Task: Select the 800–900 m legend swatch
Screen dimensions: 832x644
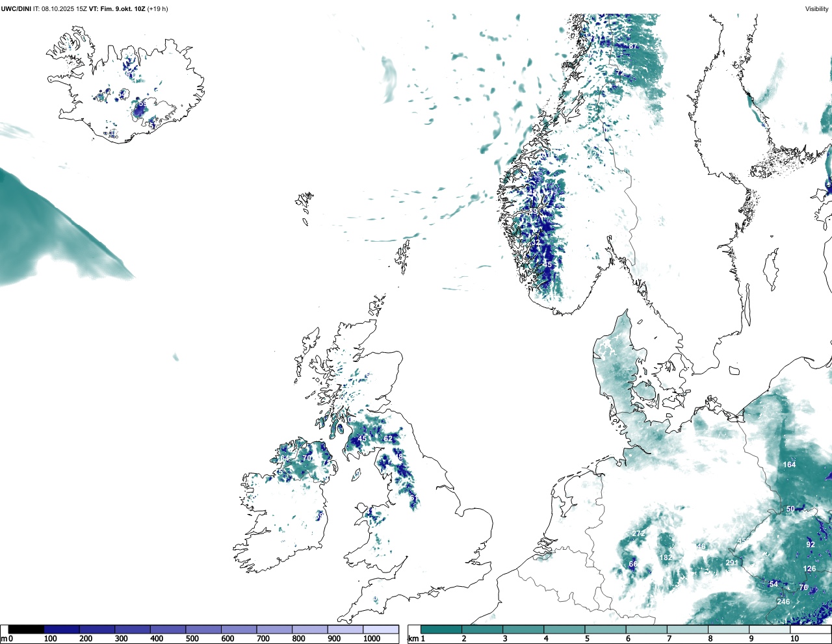Action: (310, 629)
